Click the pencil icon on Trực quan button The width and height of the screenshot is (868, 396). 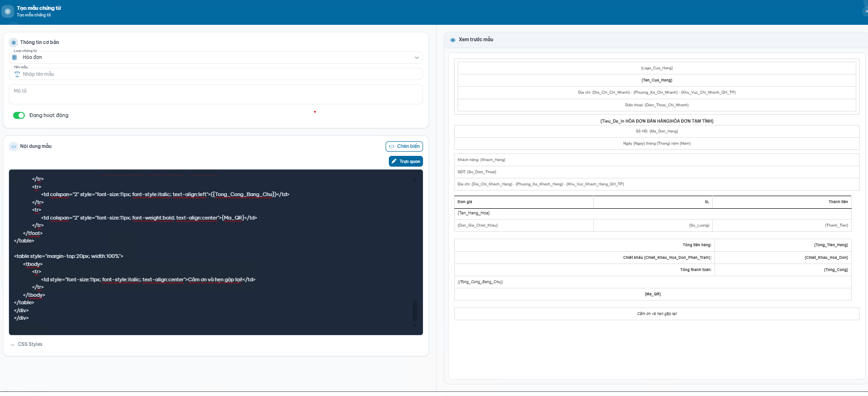[394, 161]
